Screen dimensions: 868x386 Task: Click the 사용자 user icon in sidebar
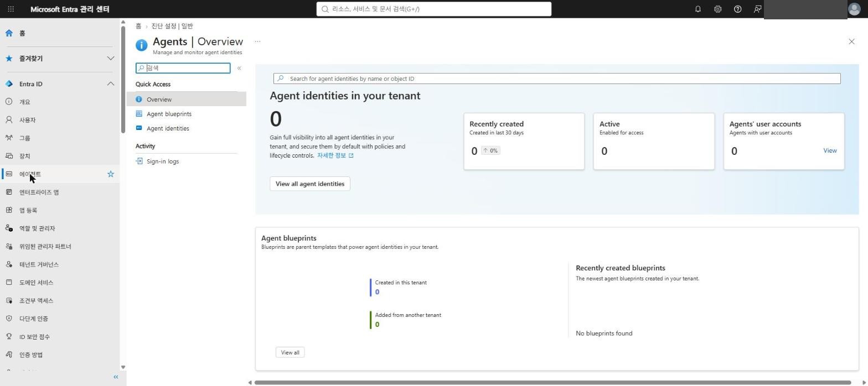[x=9, y=120]
